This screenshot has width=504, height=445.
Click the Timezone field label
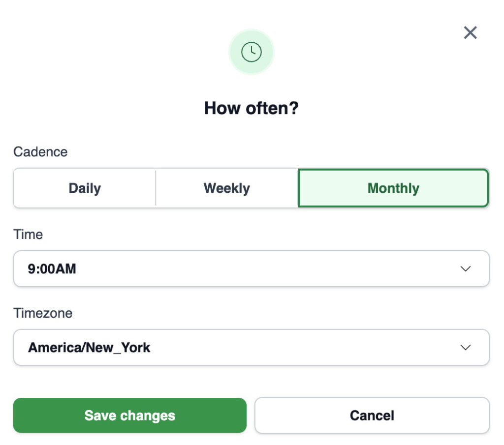point(43,313)
